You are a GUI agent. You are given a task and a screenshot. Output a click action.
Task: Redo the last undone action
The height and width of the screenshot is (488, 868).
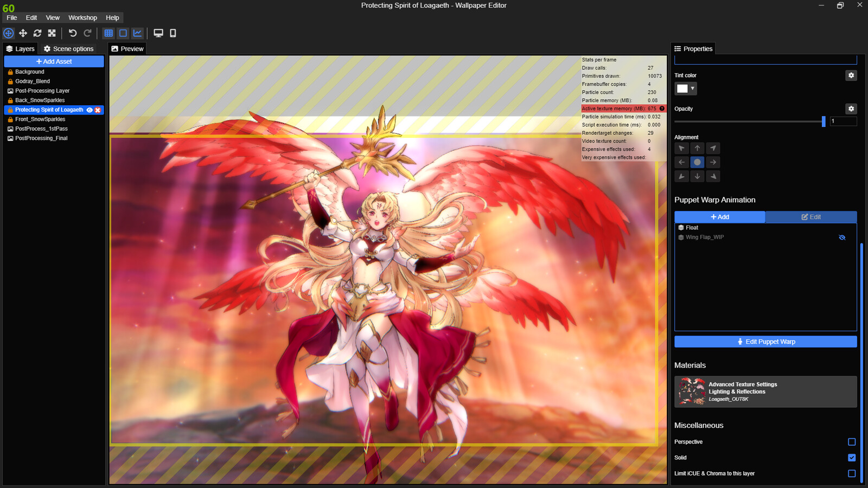(87, 33)
